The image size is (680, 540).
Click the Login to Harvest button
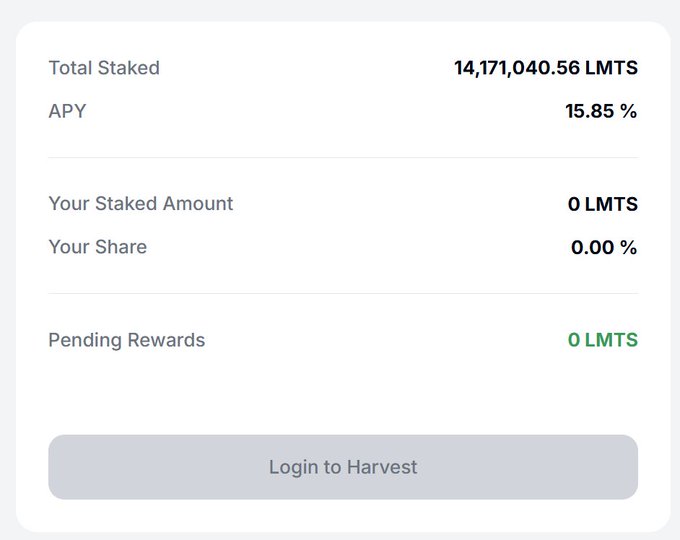pos(343,467)
